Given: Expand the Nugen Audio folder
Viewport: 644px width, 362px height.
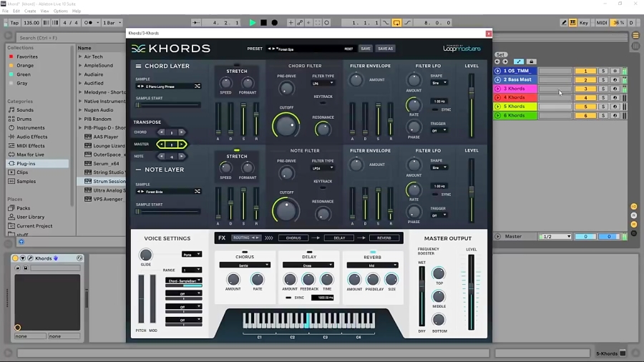Looking at the screenshot, I should (80, 110).
